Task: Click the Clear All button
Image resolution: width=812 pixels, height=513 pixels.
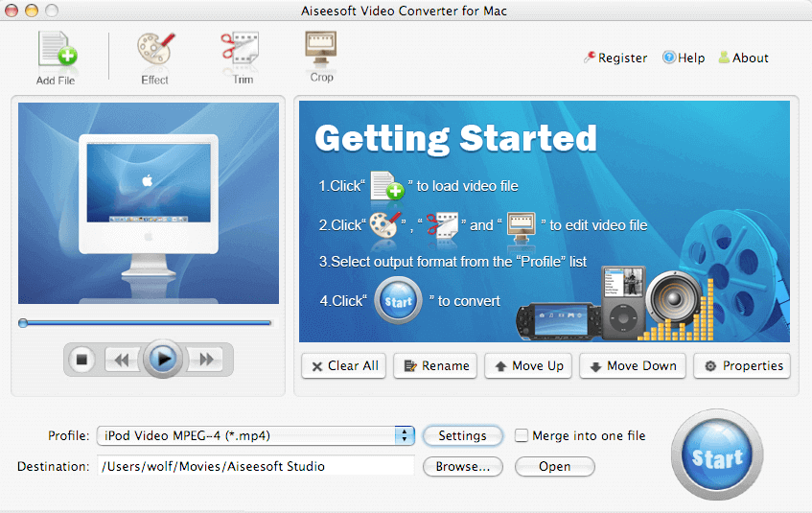Action: [x=344, y=366]
